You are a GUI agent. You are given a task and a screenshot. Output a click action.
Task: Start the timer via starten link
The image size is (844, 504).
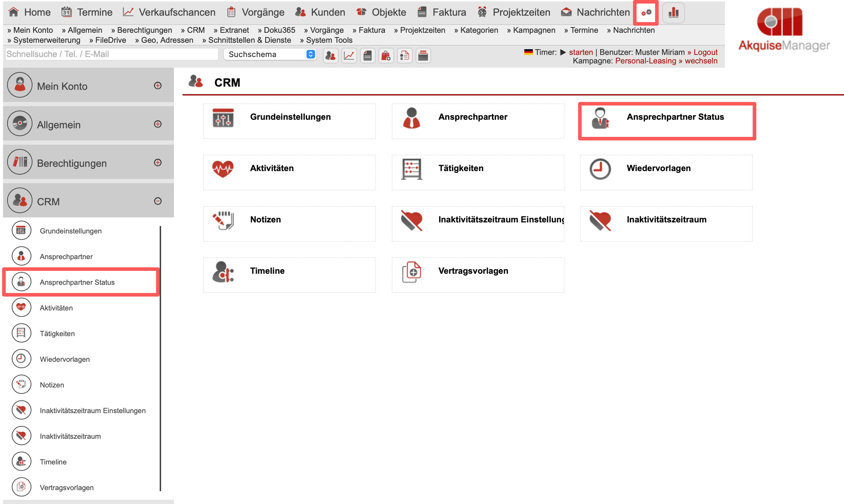coord(581,52)
